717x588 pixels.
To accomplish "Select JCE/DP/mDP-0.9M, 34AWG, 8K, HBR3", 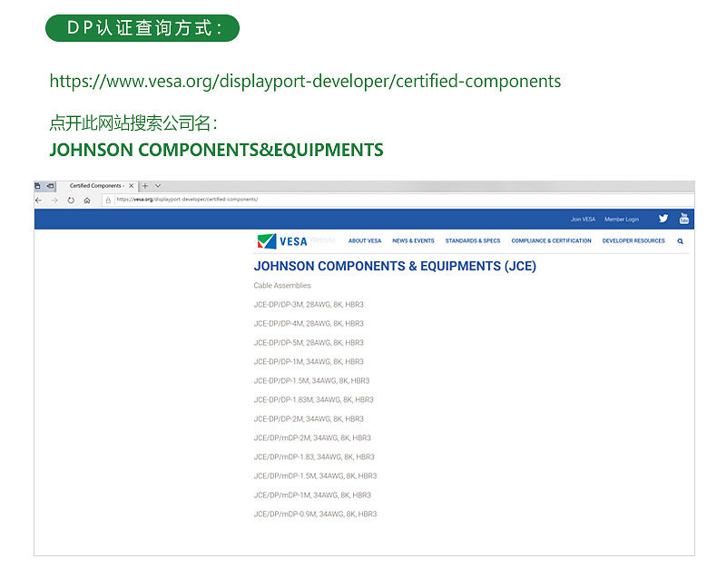I will [x=316, y=514].
